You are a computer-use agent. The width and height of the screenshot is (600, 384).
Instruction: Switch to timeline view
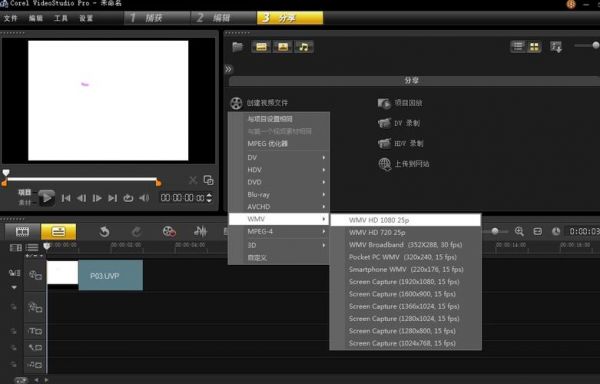pyautogui.click(x=58, y=231)
